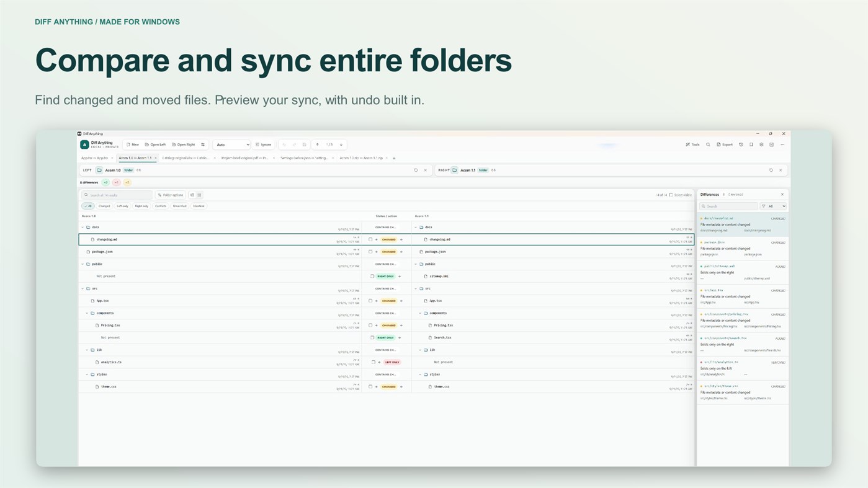Collapse the left components folder
This screenshot has height=488, width=868.
(87, 313)
